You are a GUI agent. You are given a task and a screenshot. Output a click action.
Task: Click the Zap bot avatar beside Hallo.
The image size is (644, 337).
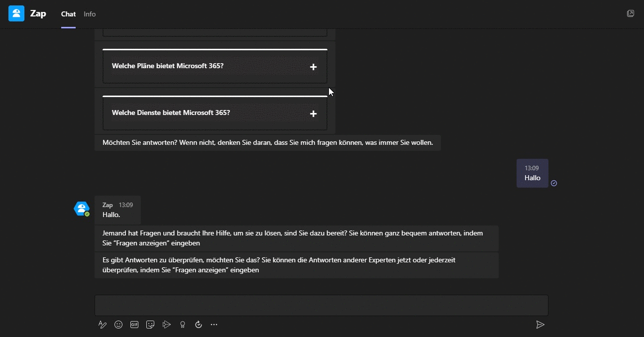point(82,209)
